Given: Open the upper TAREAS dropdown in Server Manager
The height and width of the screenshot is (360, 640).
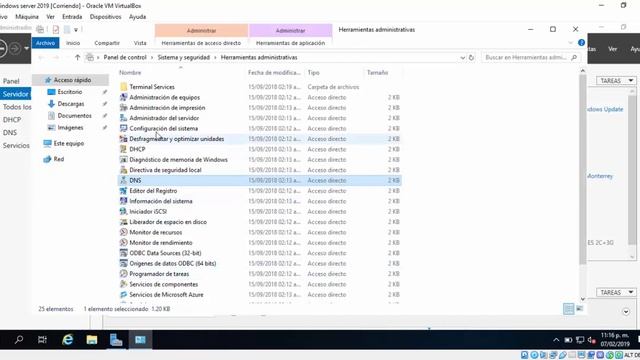Looking at the screenshot, I should (x=616, y=81).
